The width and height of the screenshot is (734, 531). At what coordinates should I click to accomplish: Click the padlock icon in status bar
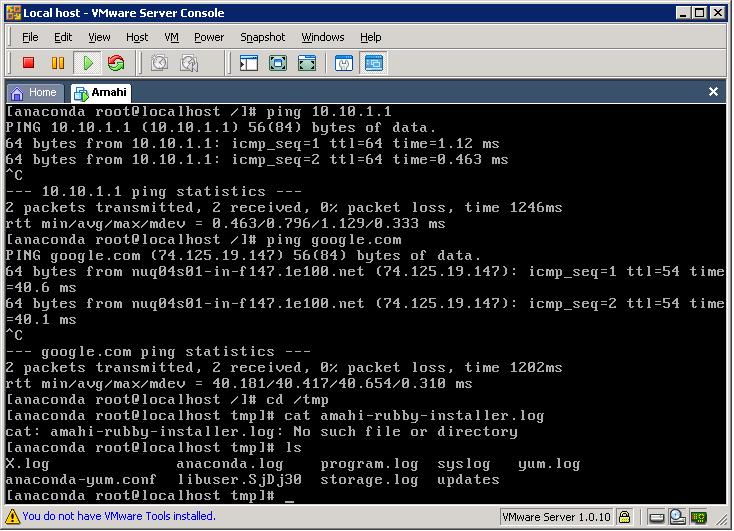coord(624,516)
